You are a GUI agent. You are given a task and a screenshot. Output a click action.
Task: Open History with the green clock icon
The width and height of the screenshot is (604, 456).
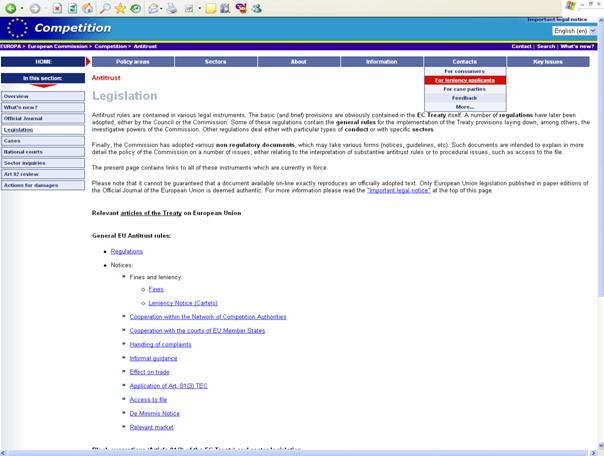[x=136, y=8]
